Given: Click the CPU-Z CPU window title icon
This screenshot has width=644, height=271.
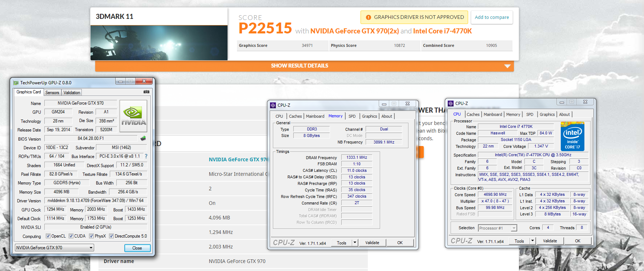Looking at the screenshot, I should (x=451, y=104).
